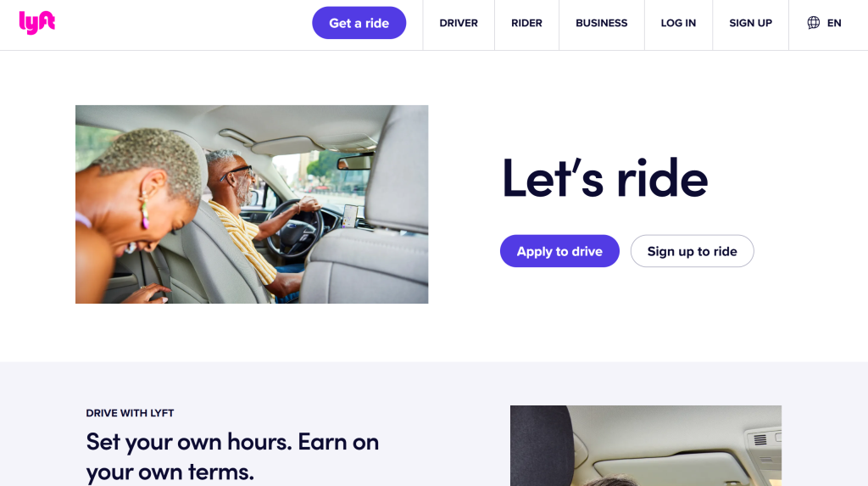Select LOG IN in the header
868x486 pixels.
678,23
